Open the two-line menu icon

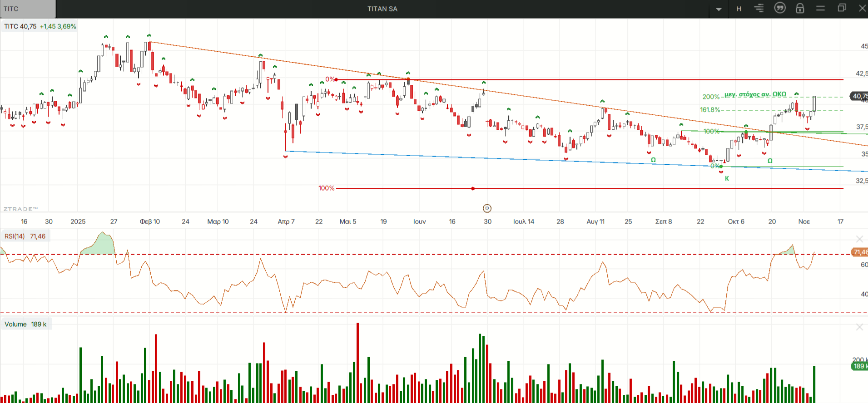click(820, 8)
